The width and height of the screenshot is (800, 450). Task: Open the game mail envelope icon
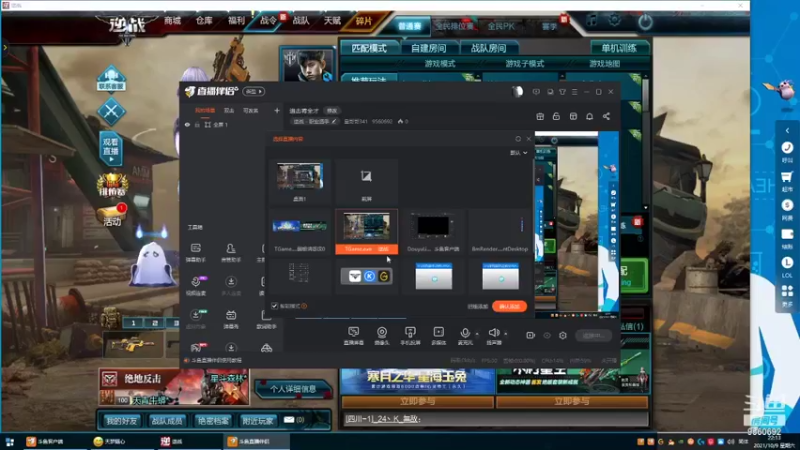coord(289,420)
